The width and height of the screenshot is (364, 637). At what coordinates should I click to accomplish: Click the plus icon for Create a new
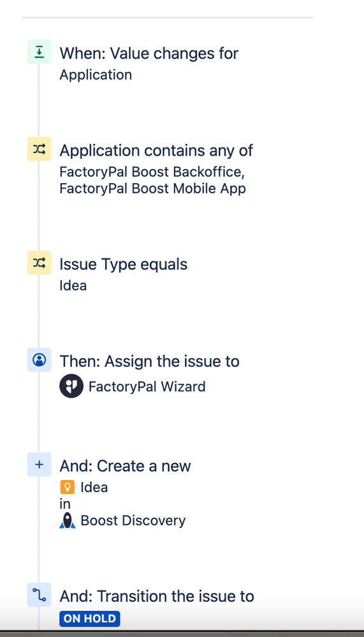tap(40, 464)
